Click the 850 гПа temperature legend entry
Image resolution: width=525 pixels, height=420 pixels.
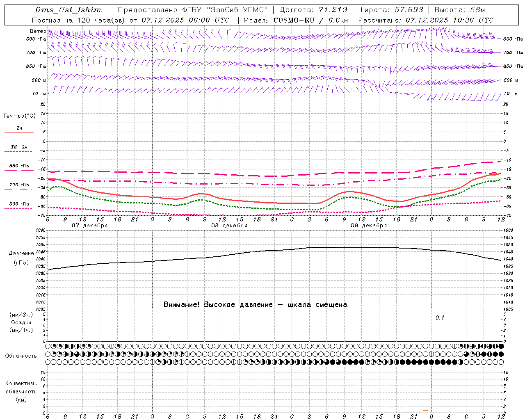coord(19,166)
